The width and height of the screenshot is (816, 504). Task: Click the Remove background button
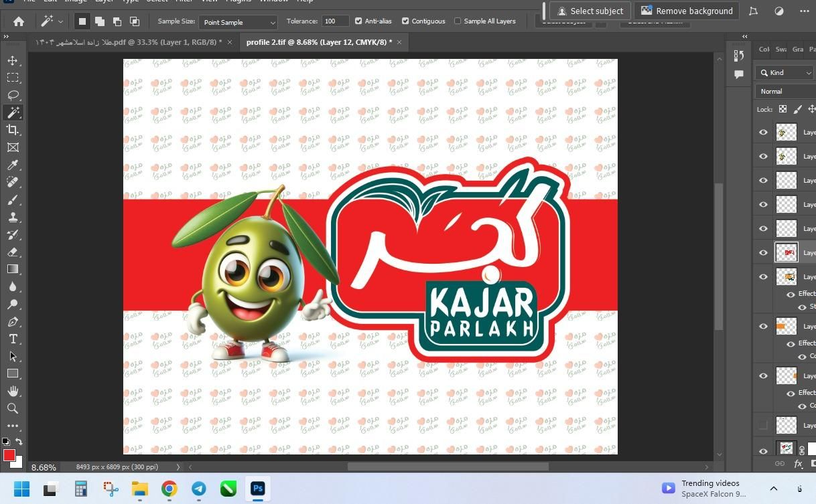coord(687,11)
